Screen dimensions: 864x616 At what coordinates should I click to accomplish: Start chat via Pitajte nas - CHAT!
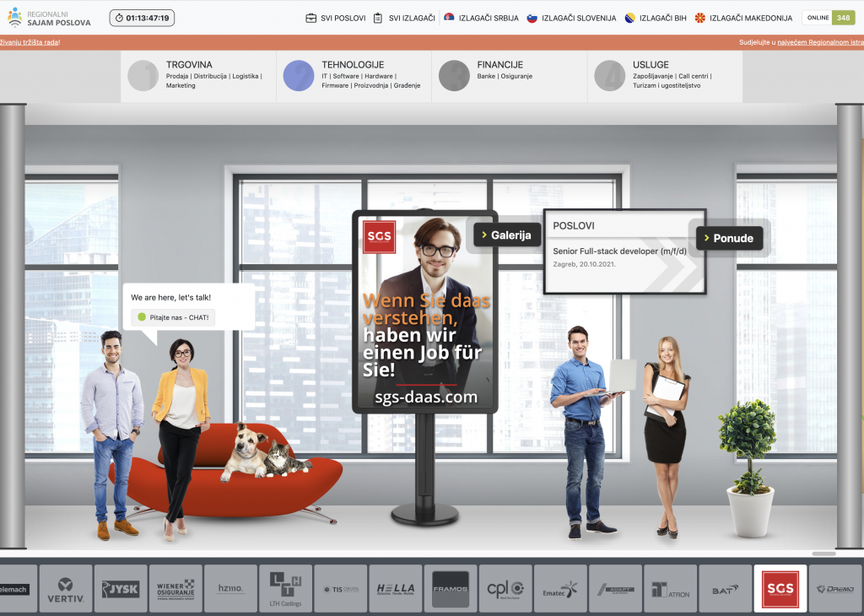(173, 317)
